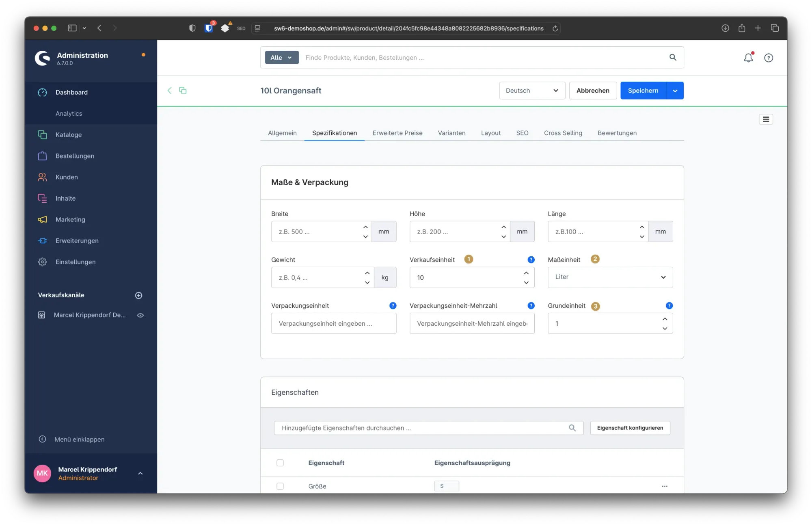This screenshot has width=812, height=526.
Task: Click the Grundeinheit blue help icon
Action: coord(669,305)
